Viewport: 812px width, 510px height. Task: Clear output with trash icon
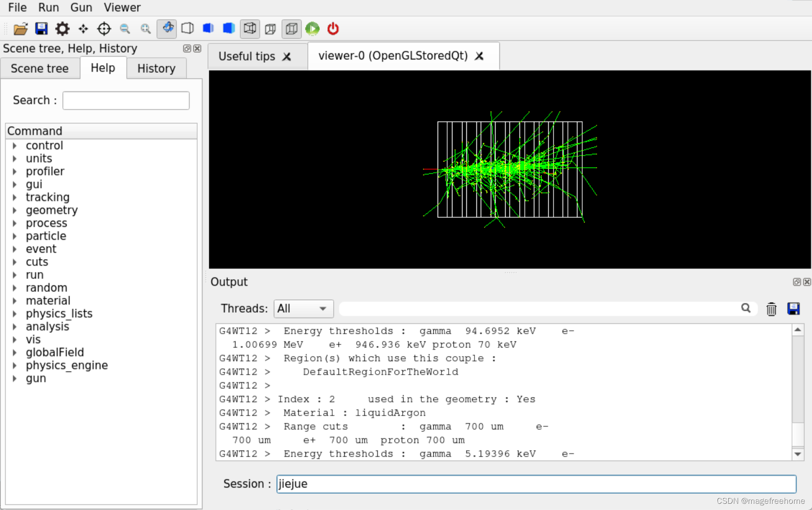pos(771,309)
